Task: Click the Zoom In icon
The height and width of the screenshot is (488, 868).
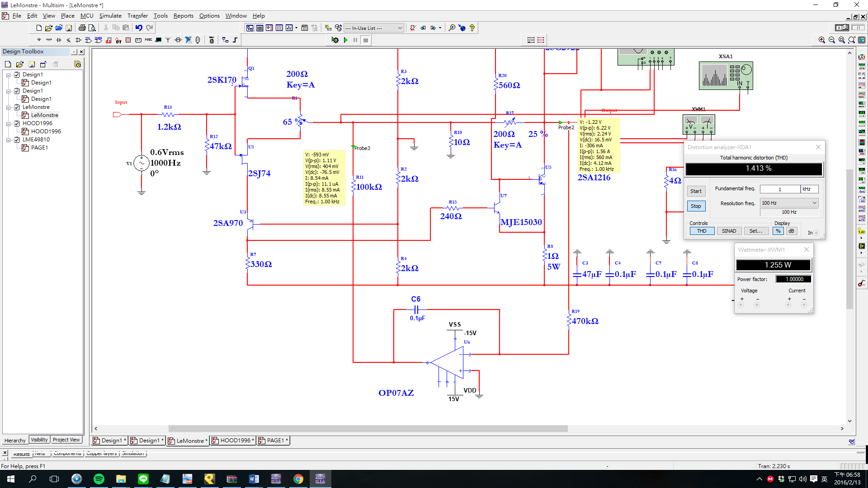Action: [822, 40]
